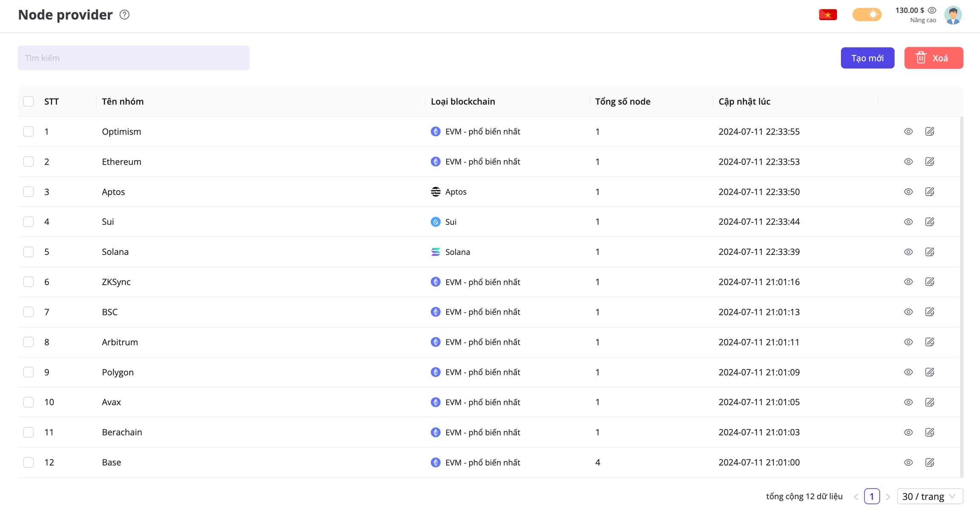This screenshot has width=980, height=529.
Task: Click the Tìm kiếm search field
Action: (134, 58)
